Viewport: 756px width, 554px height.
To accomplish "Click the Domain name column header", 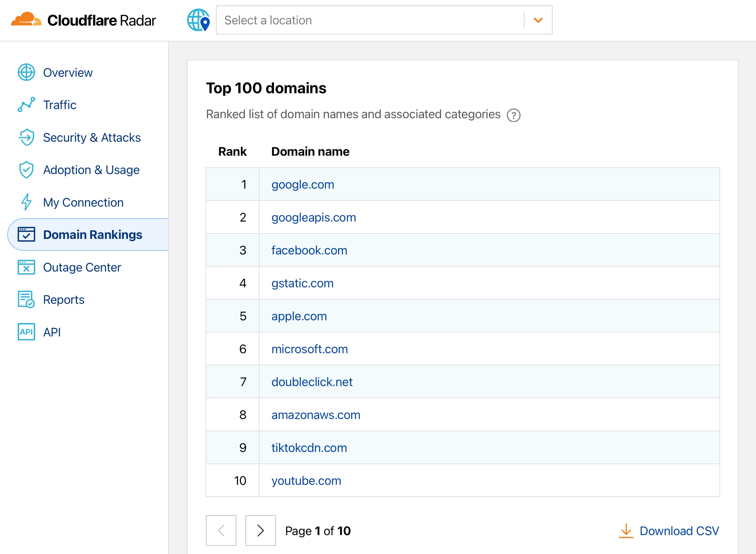I will pyautogui.click(x=310, y=151).
